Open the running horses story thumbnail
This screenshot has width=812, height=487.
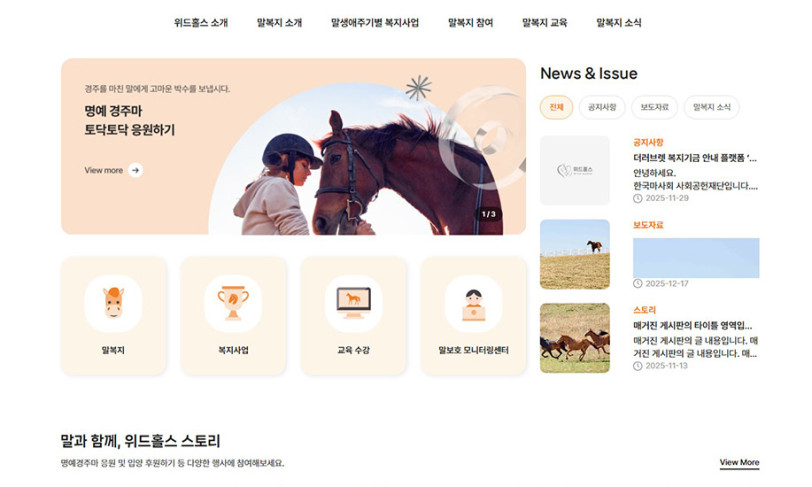tap(575, 338)
